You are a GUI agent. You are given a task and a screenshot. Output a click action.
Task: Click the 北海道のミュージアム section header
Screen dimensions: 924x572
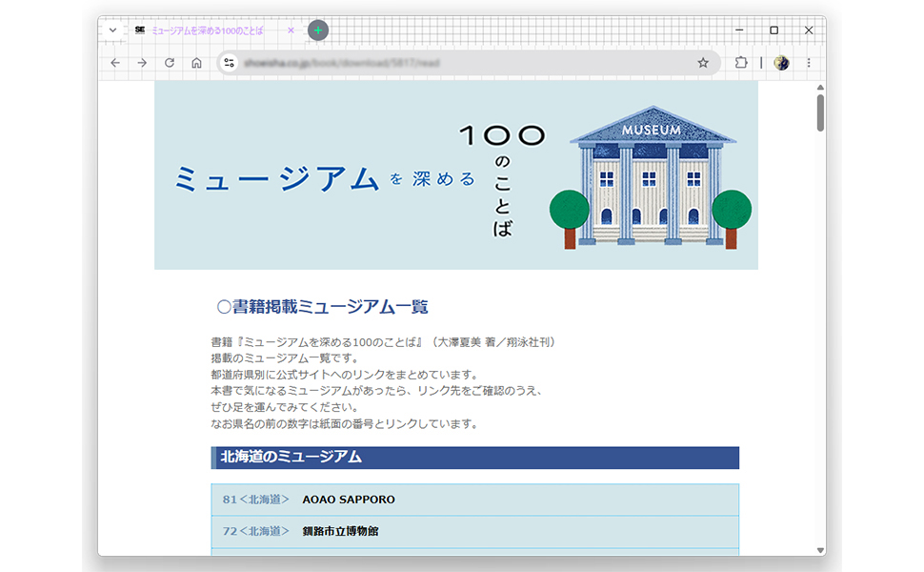pyautogui.click(x=475, y=458)
